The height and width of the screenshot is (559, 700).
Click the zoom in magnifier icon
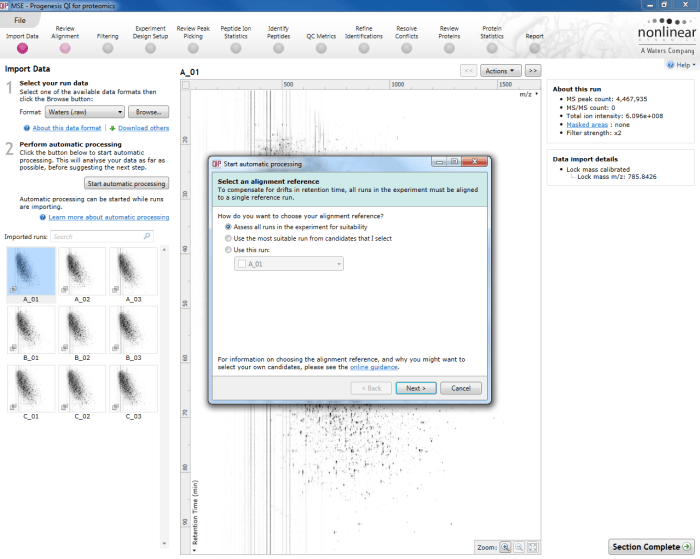(x=505, y=547)
